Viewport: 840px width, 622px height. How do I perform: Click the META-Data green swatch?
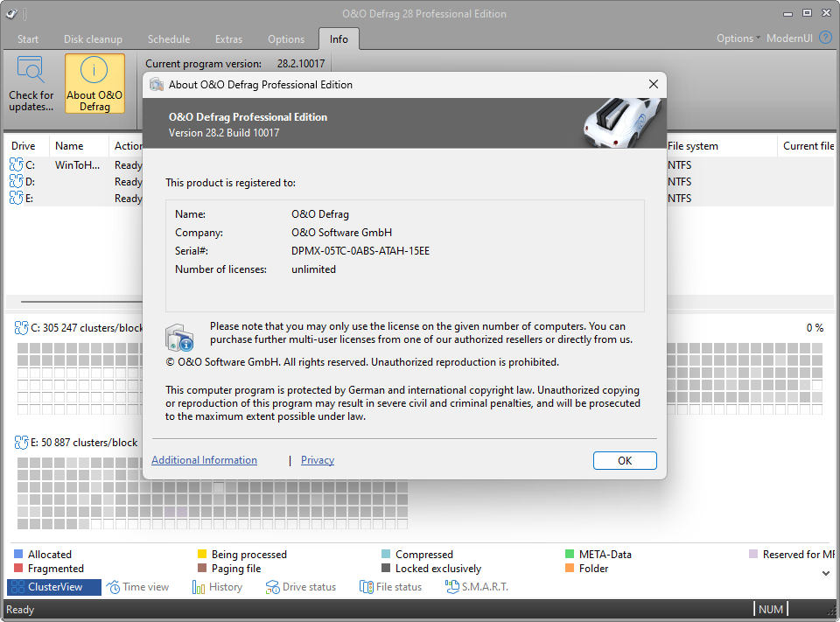(x=570, y=554)
